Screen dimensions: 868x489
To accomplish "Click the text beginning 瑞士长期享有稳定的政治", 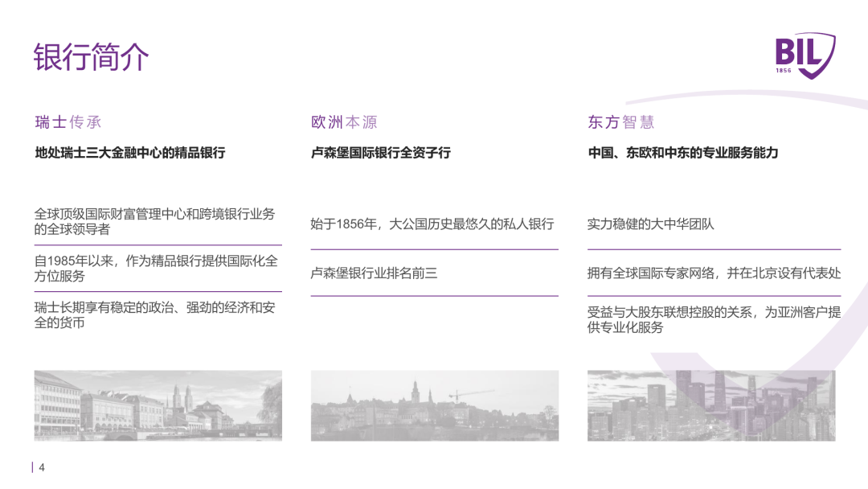I will pyautogui.click(x=154, y=315).
